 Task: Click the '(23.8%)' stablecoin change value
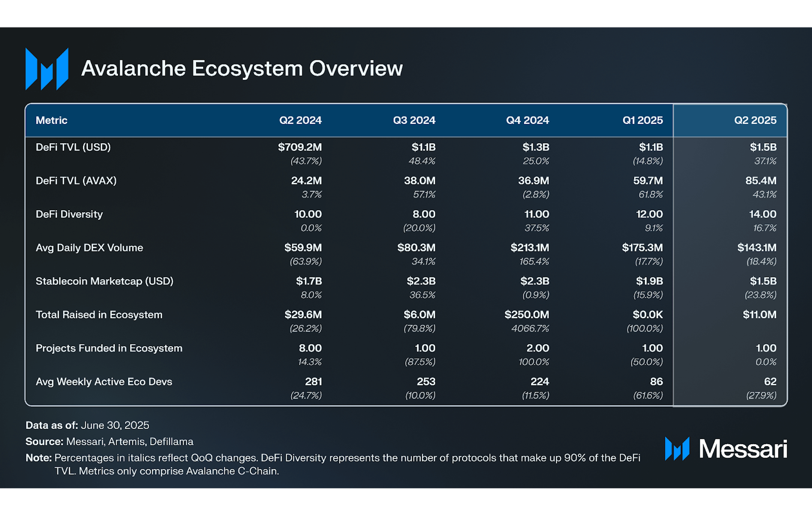(760, 295)
